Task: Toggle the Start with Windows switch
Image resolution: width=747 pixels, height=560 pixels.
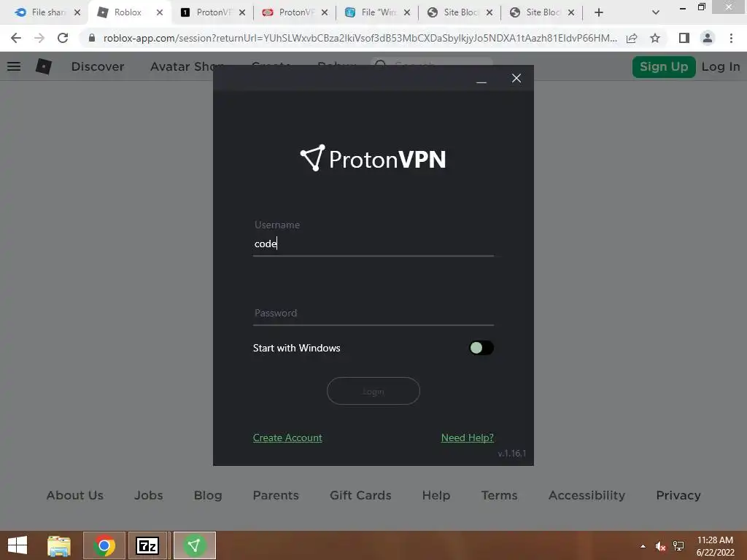Action: click(481, 348)
